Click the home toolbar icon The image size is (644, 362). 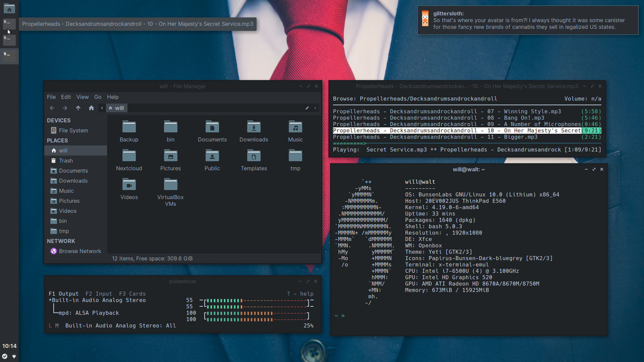click(91, 108)
